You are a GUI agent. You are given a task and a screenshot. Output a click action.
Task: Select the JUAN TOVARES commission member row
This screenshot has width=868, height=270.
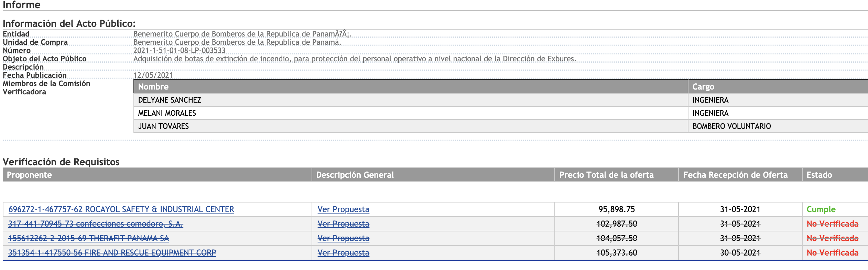point(501,126)
